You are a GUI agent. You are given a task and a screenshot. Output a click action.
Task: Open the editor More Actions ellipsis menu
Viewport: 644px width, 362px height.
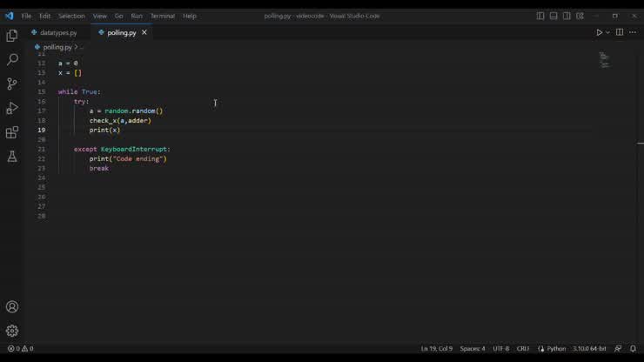pos(633,32)
